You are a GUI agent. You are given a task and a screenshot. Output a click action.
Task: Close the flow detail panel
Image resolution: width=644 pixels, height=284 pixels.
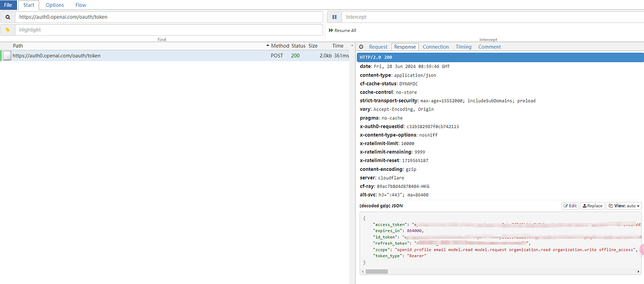tap(361, 46)
